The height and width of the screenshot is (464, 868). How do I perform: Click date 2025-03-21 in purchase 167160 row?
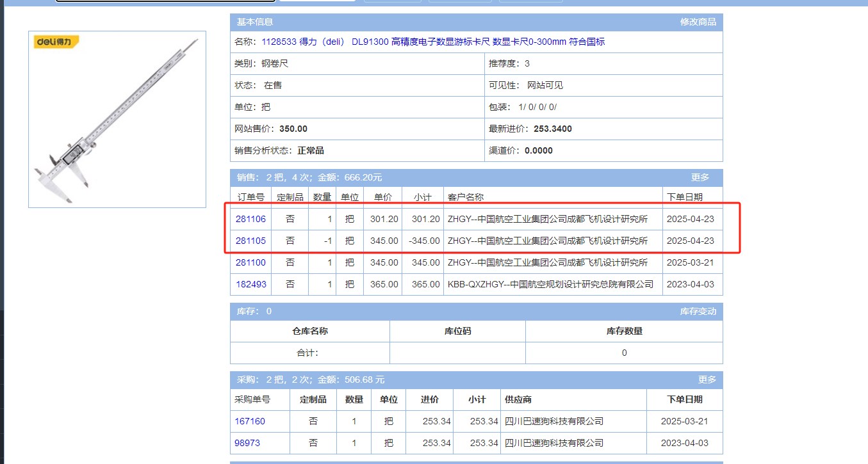click(x=685, y=421)
